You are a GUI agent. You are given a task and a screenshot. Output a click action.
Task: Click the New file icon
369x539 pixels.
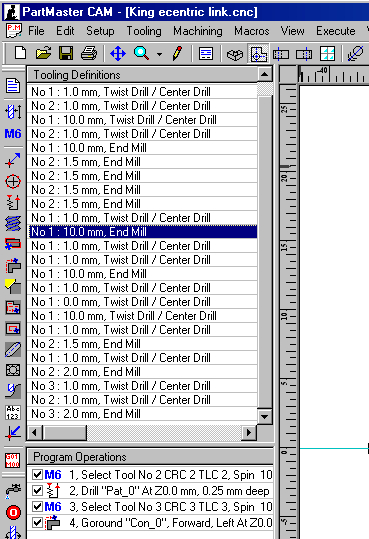click(x=20, y=54)
